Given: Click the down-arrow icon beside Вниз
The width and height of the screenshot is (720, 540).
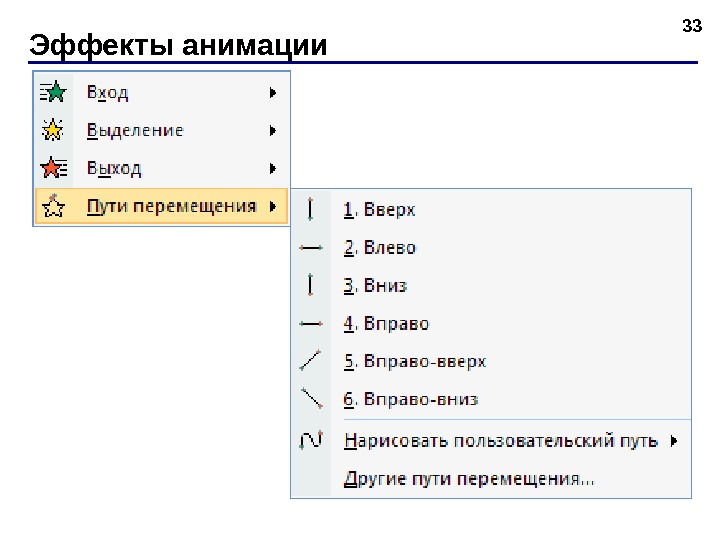Looking at the screenshot, I should [311, 285].
